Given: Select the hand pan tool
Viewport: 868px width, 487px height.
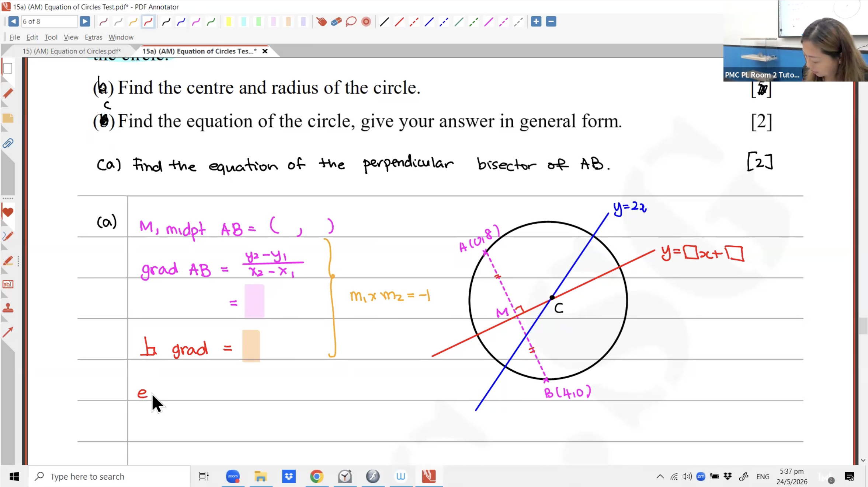Looking at the screenshot, I should click(322, 22).
